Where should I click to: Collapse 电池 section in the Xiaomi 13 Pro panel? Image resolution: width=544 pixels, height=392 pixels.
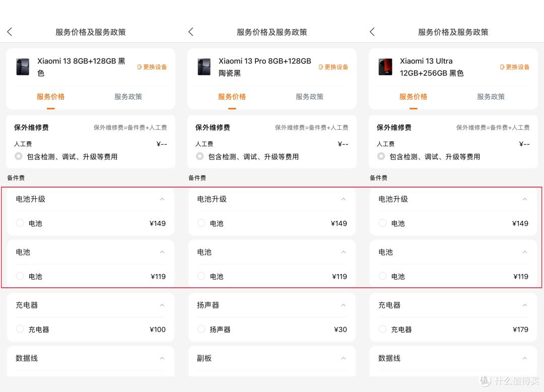(344, 252)
